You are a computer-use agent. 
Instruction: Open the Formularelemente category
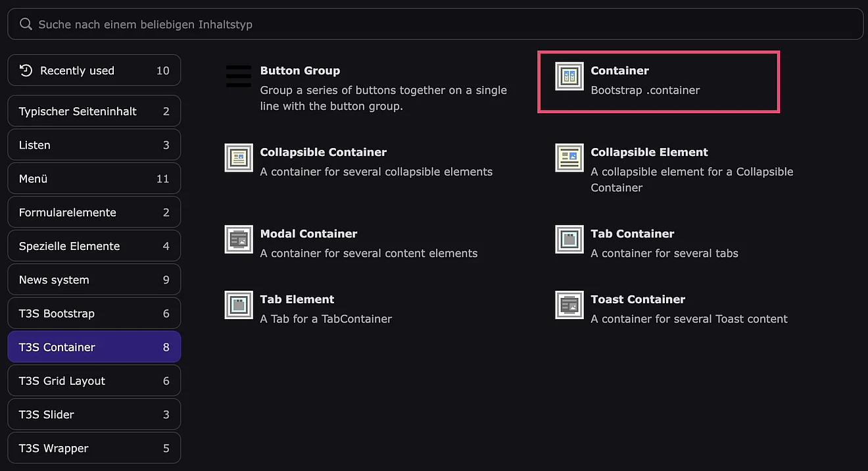click(x=94, y=212)
